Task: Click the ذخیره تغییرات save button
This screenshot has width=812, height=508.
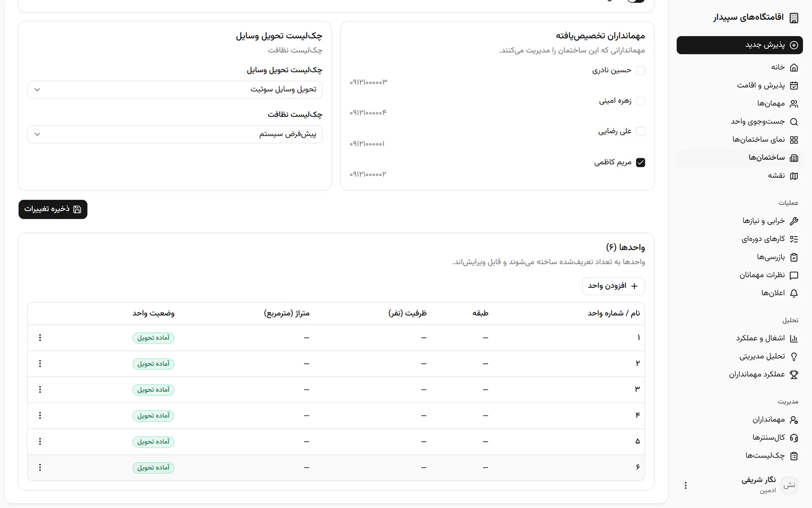Action: 53,209
